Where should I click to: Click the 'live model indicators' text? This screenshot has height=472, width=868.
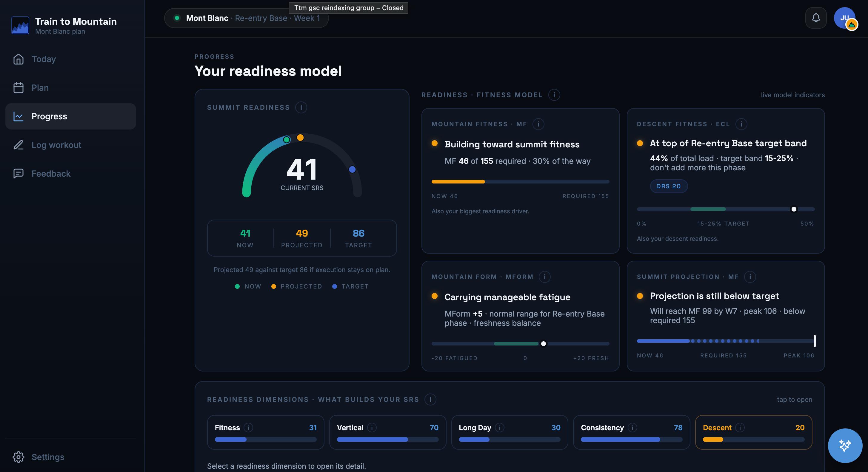click(x=792, y=95)
